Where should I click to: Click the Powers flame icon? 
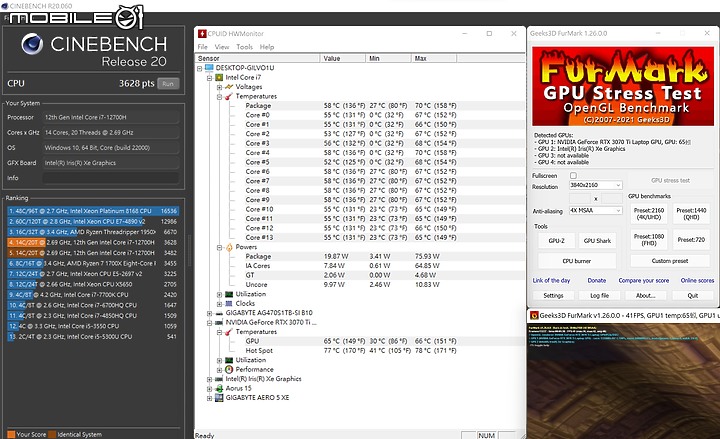tap(229, 247)
